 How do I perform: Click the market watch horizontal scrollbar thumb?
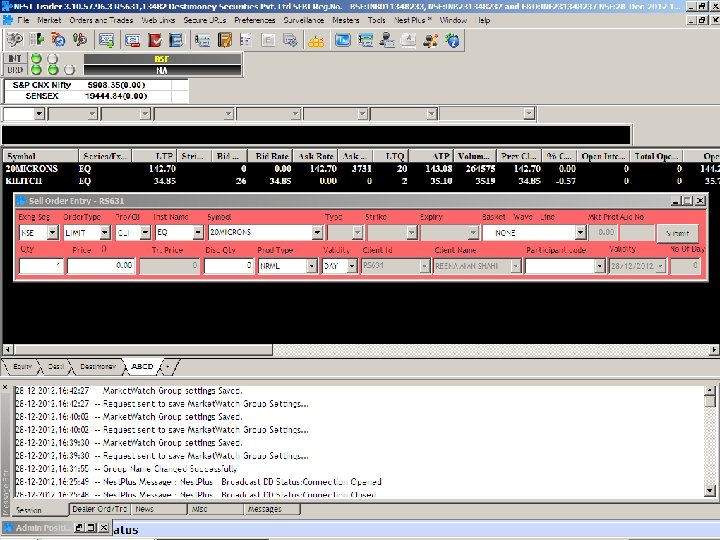pyautogui.click(x=143, y=349)
